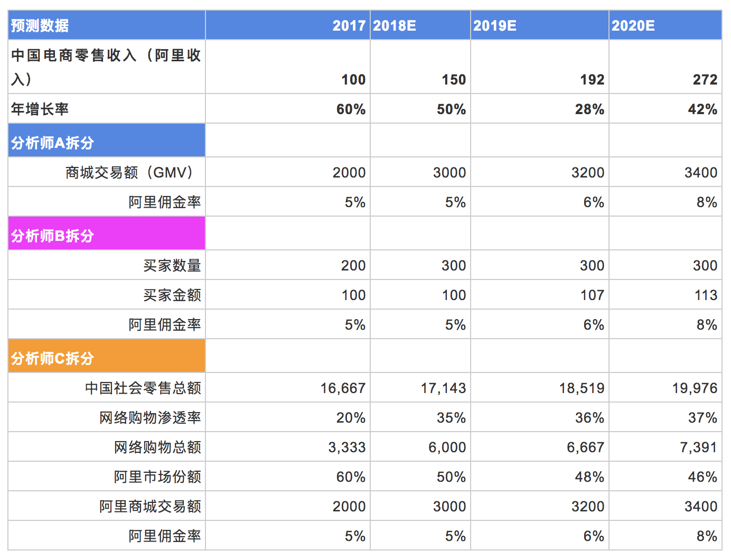Image resolution: width=731 pixels, height=560 pixels.
Task: Select the retail total 18,519
Action: [x=582, y=388]
